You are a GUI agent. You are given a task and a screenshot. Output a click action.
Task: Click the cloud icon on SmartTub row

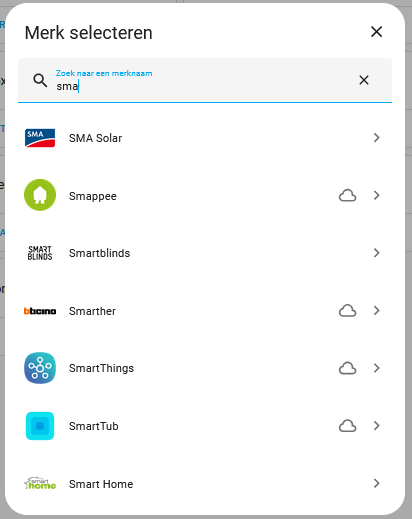pyautogui.click(x=348, y=426)
